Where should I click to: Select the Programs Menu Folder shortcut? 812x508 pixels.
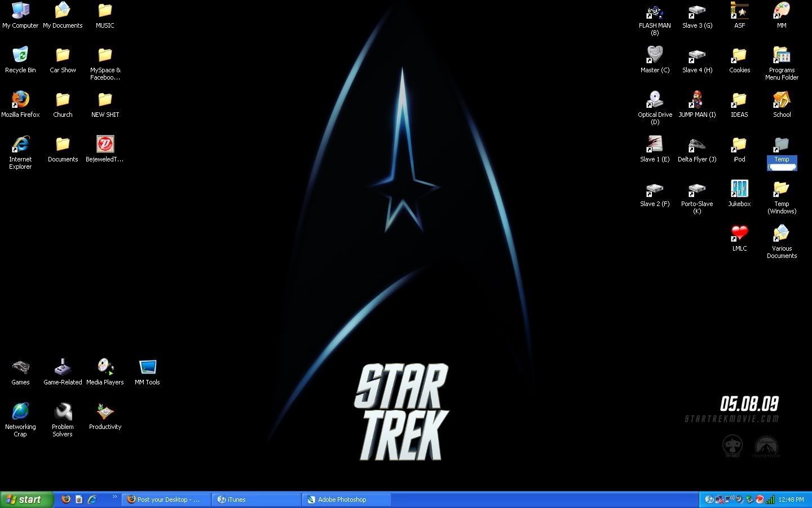(782, 63)
